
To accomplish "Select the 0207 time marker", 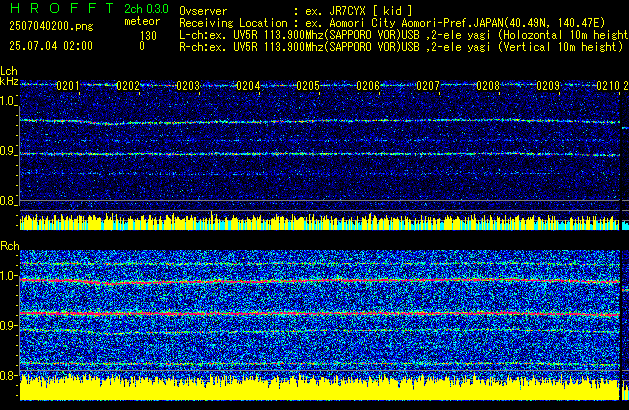I will 428,86.
